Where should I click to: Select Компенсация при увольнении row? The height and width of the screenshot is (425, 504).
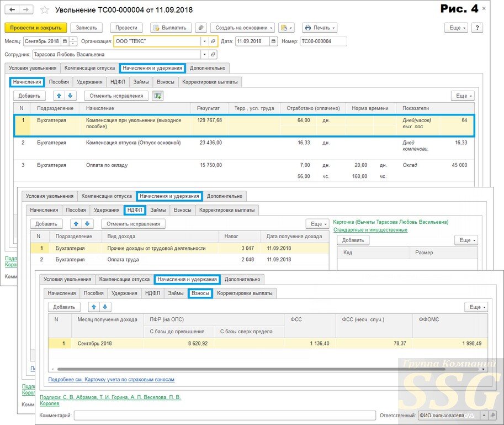pos(245,125)
